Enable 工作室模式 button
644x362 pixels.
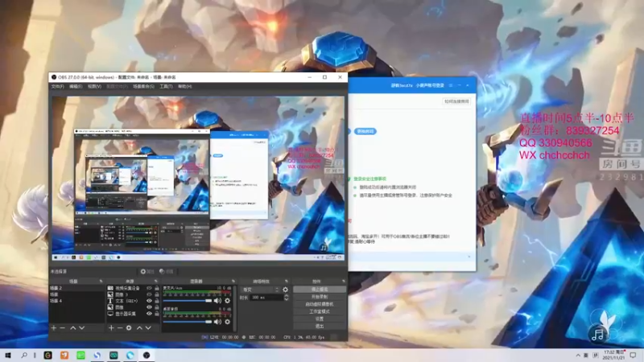point(320,311)
